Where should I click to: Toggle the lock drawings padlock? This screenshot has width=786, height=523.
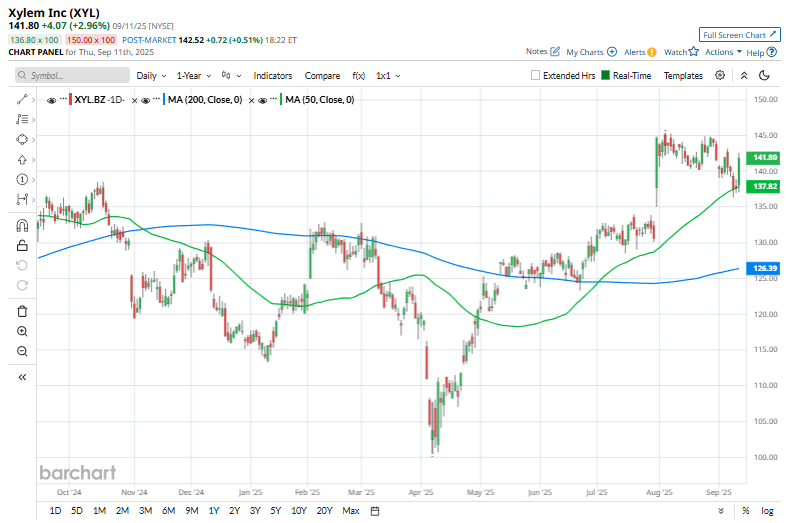pyautogui.click(x=22, y=245)
